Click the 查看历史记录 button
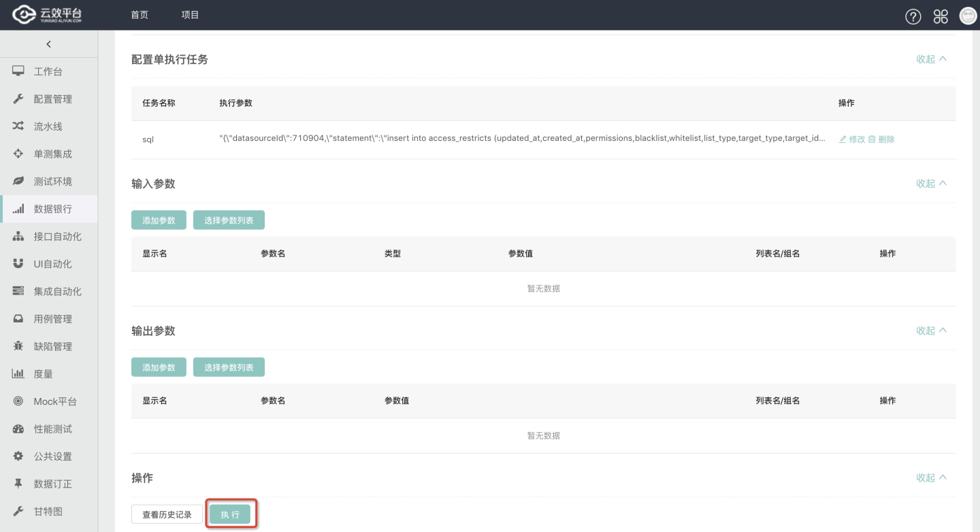Viewport: 980px width, 532px height. click(x=167, y=514)
